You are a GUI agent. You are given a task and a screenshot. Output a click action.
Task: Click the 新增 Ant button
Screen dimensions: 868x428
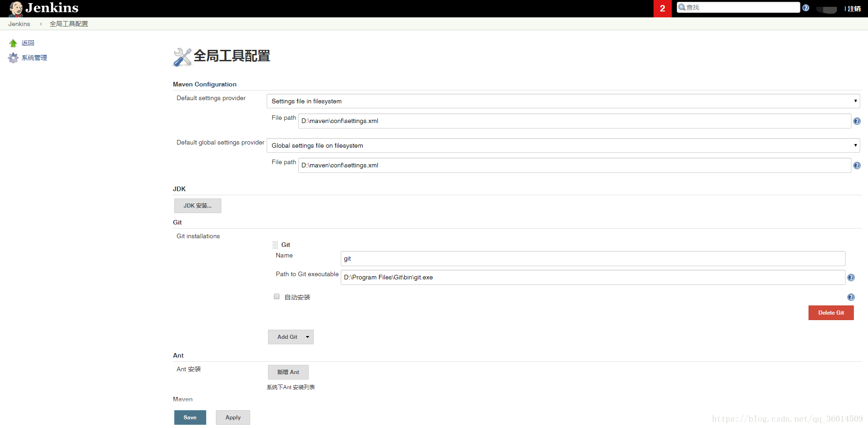pos(288,372)
